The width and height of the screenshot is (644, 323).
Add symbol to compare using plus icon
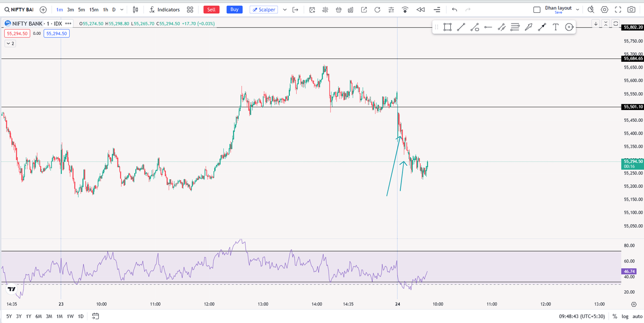[43, 10]
